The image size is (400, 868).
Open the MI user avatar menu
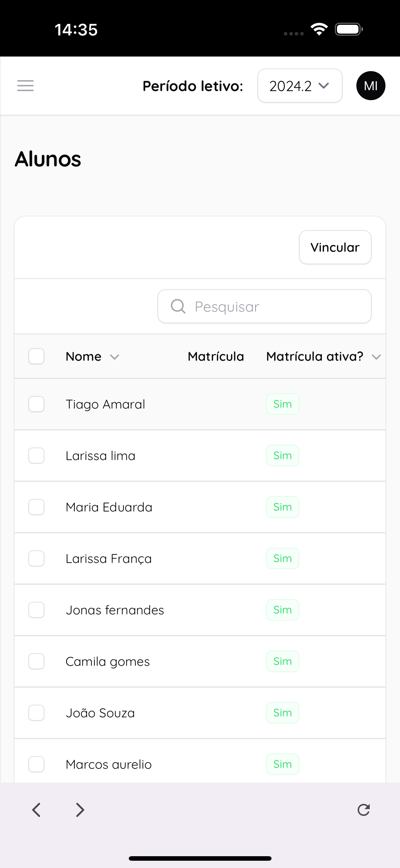371,86
